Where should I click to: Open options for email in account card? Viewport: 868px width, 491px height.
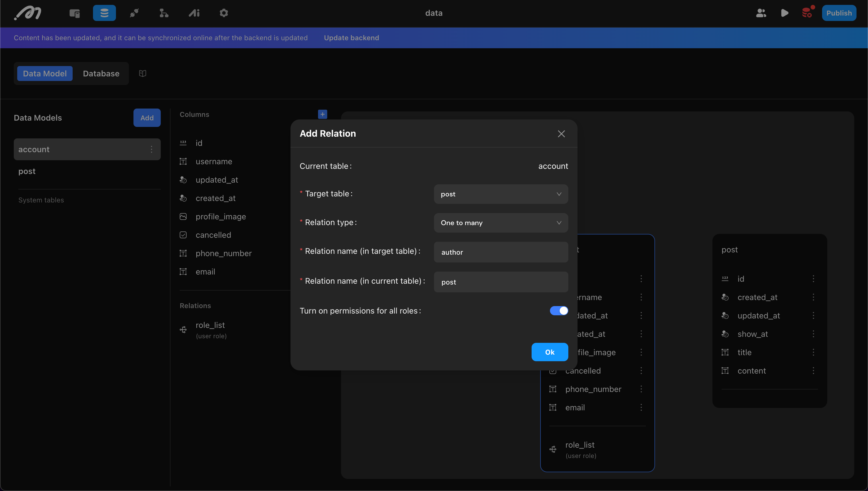click(641, 407)
